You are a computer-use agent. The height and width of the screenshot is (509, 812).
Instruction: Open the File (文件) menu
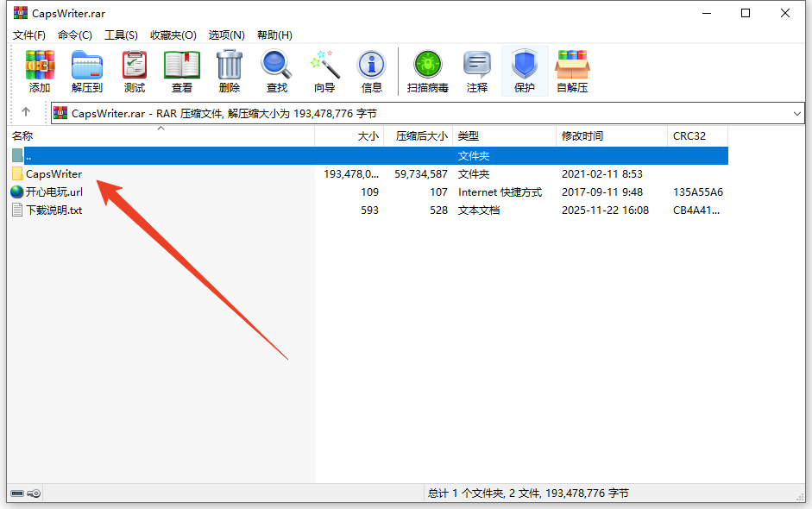(x=29, y=35)
